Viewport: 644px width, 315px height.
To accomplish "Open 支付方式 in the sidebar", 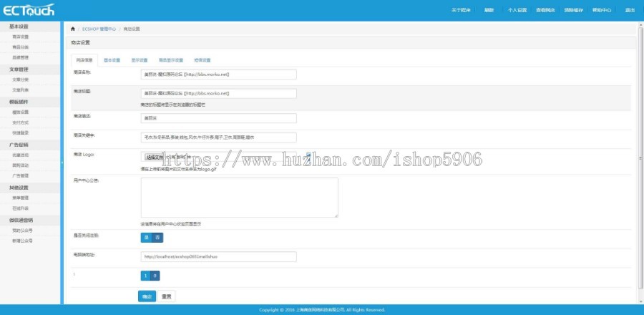I will click(21, 122).
